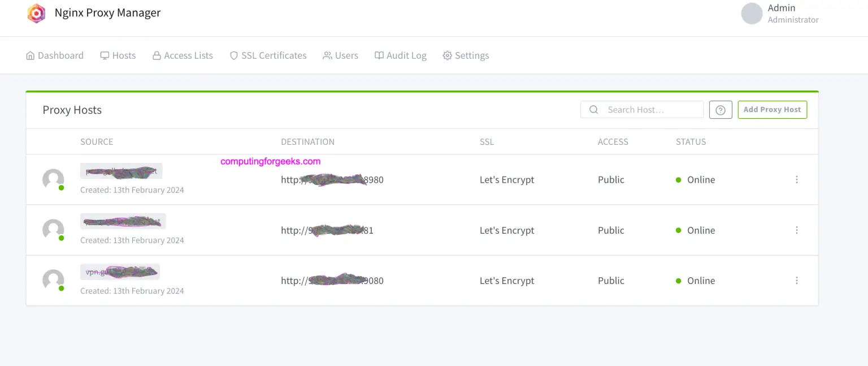Open the Settings page

point(466,55)
